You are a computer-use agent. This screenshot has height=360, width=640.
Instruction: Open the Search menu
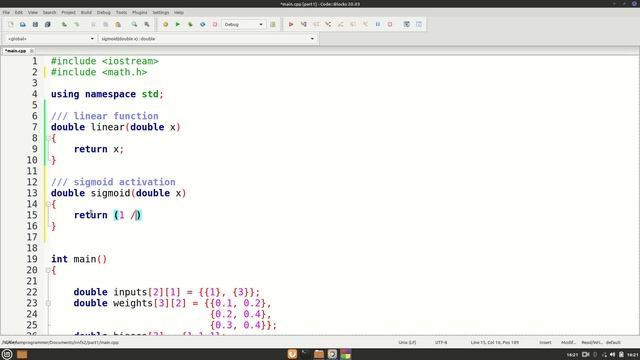49,13
